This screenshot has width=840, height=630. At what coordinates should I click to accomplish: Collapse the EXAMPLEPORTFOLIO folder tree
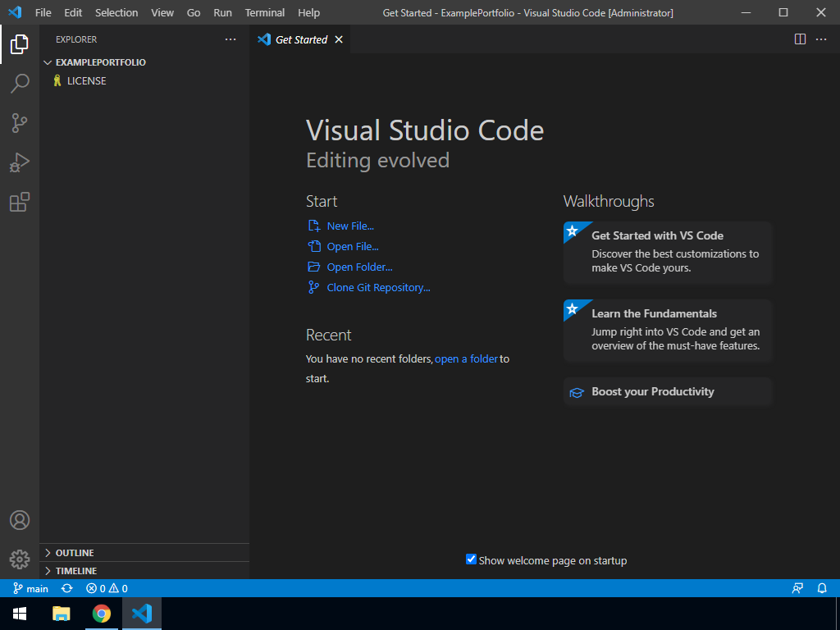click(x=100, y=62)
